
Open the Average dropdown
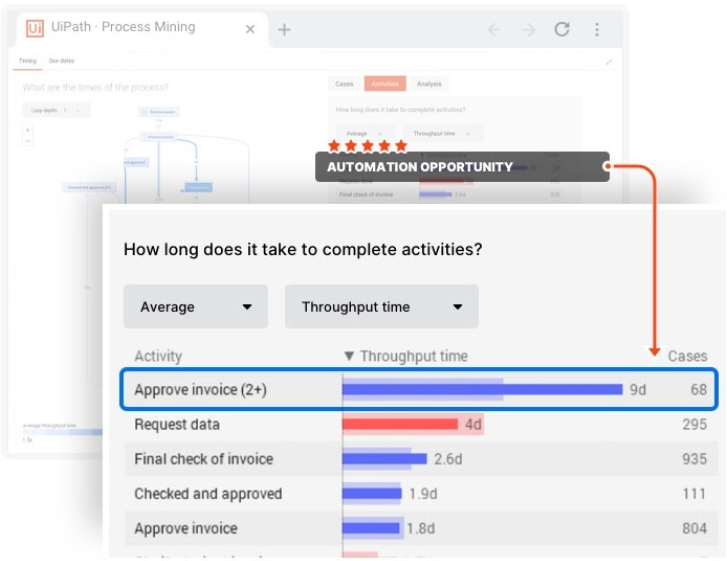click(196, 306)
